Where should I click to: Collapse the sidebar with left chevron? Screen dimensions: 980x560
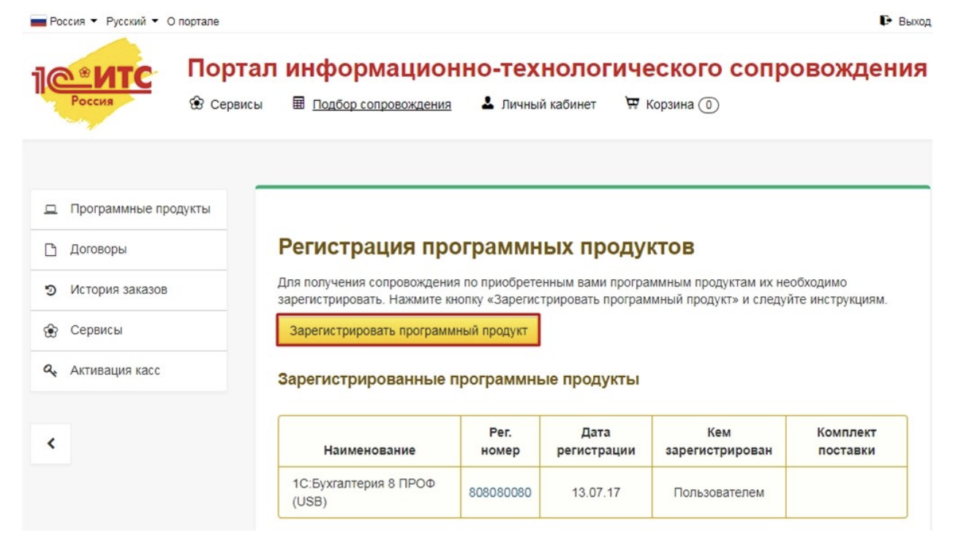click(x=50, y=443)
